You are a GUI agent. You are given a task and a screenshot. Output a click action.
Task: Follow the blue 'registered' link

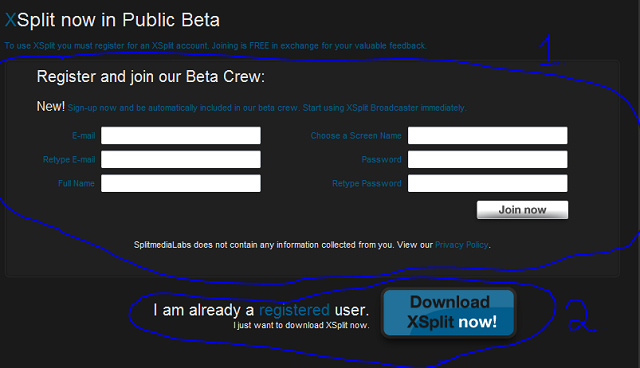point(294,310)
